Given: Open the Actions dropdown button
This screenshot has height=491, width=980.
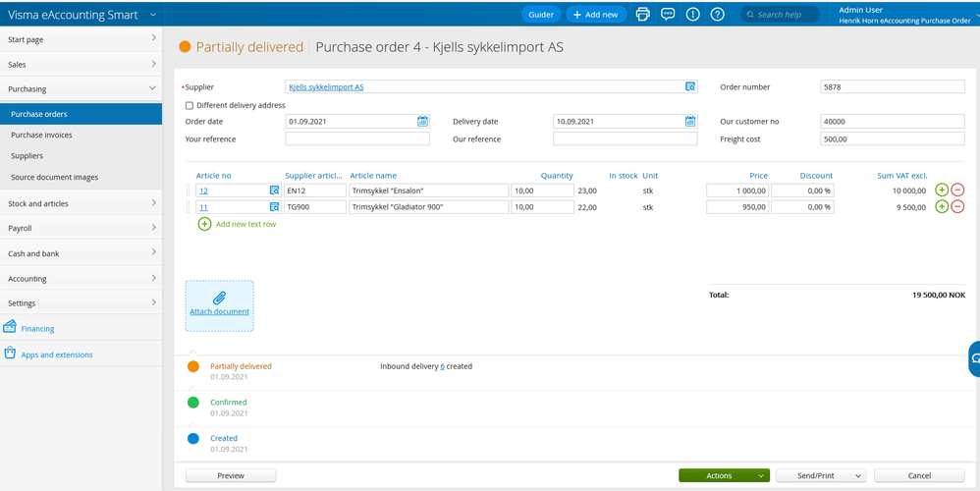Looking at the screenshot, I should point(724,475).
